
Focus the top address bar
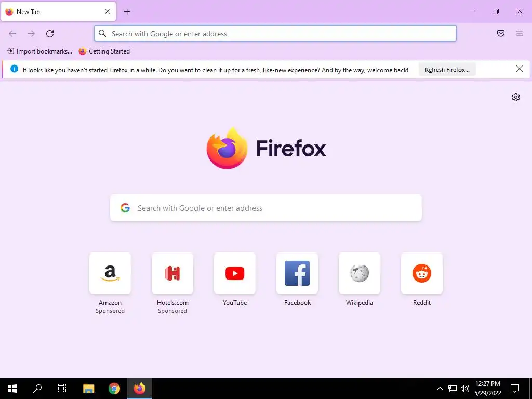(x=275, y=34)
